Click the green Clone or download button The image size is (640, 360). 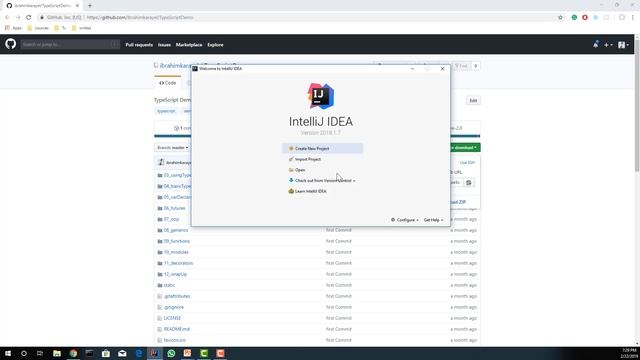(464, 147)
